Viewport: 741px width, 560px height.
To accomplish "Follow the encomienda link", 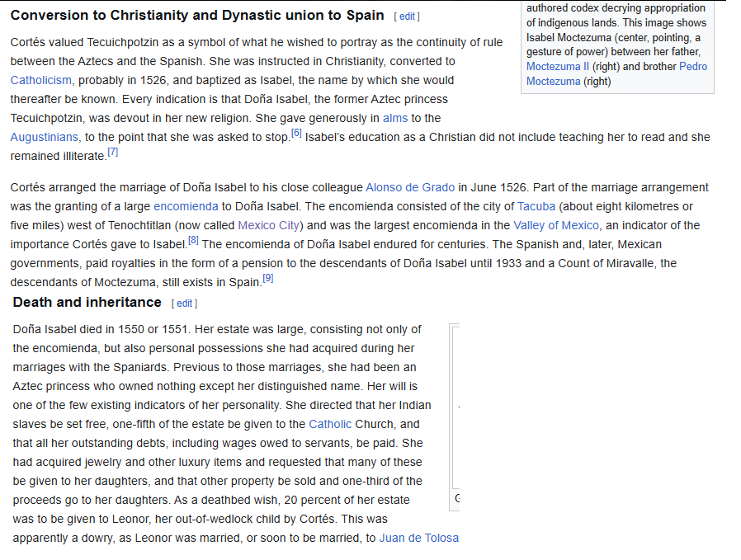I will [186, 206].
